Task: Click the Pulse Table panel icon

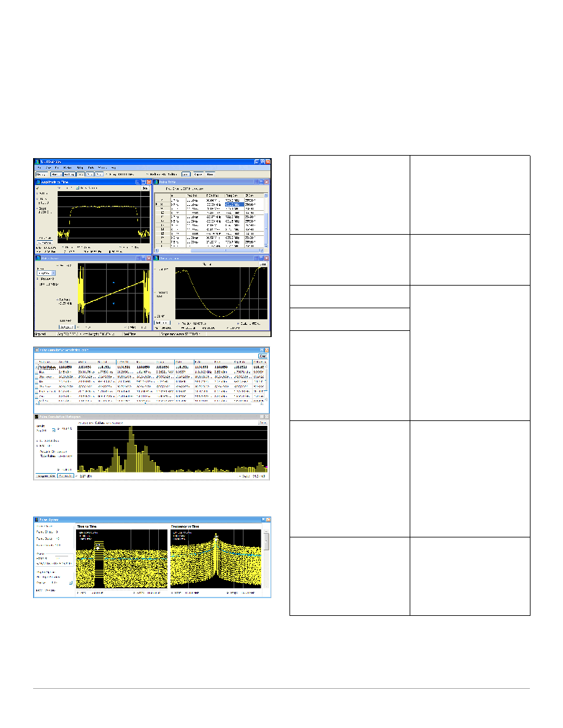Action: click(x=156, y=182)
